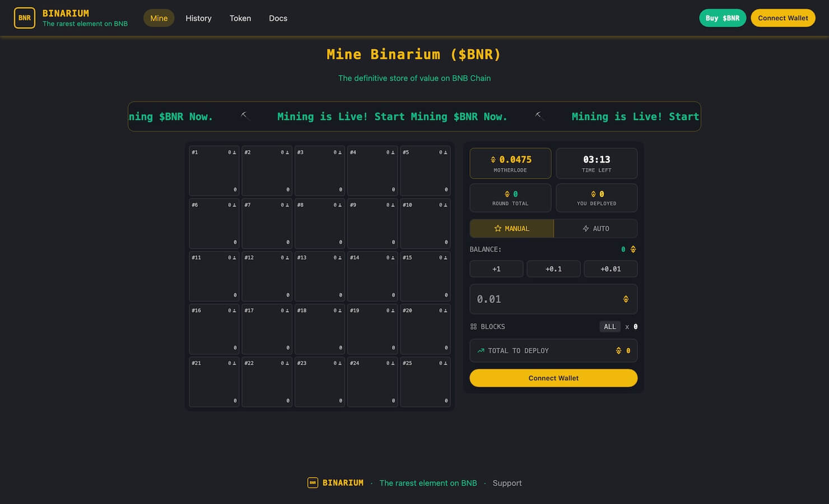Open the History tab
This screenshot has height=504, width=829.
coord(198,18)
